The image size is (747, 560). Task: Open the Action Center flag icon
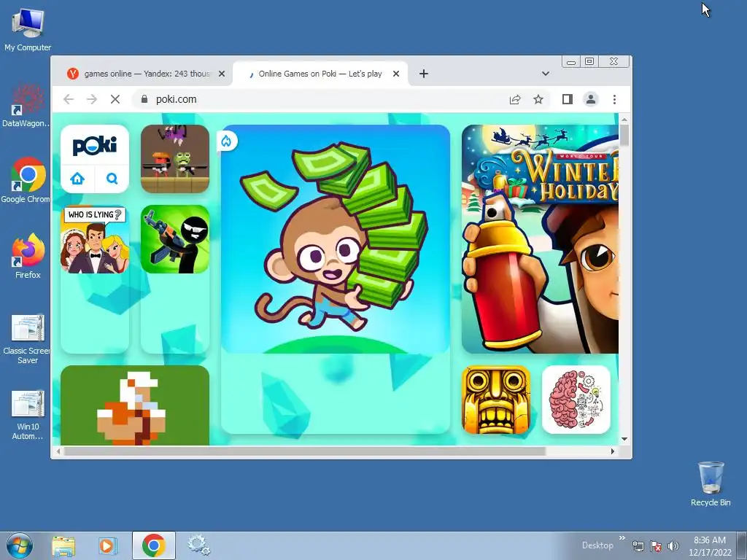pyautogui.click(x=656, y=546)
